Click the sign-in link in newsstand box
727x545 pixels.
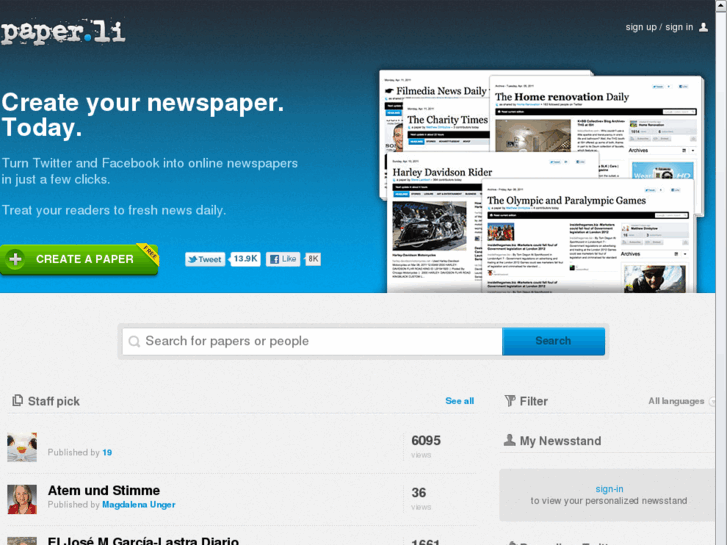click(x=609, y=489)
